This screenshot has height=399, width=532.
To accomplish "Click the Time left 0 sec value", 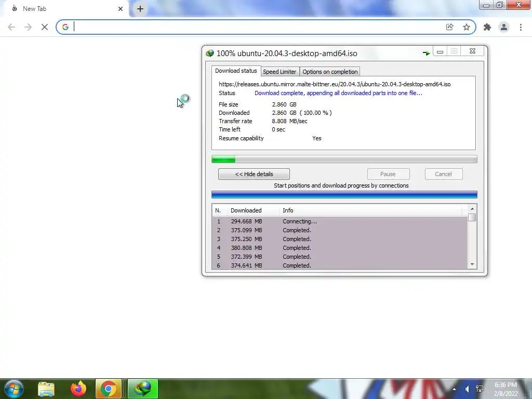I will [x=278, y=129].
